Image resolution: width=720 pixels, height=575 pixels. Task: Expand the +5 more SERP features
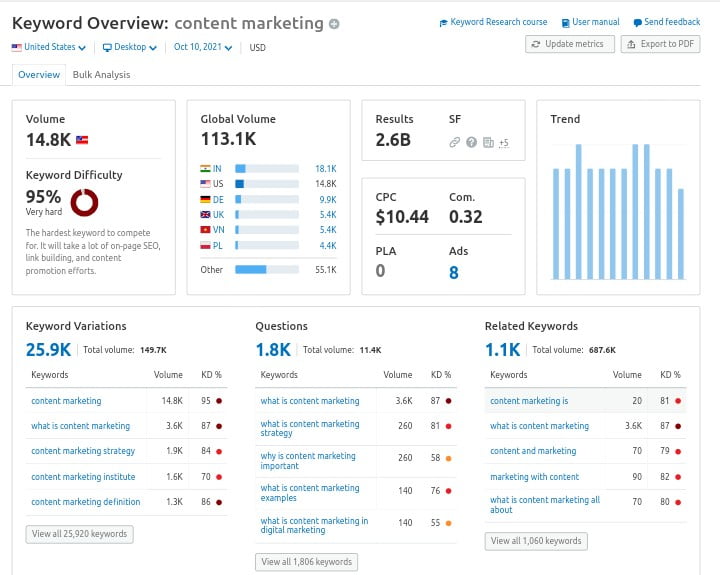[503, 143]
